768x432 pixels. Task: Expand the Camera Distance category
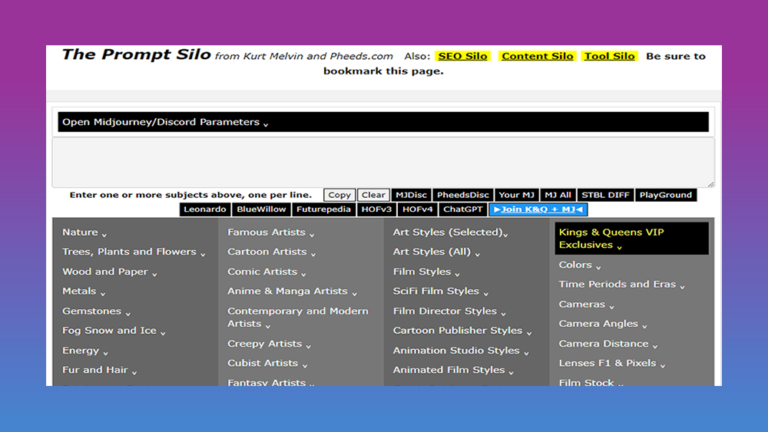[x=608, y=344]
